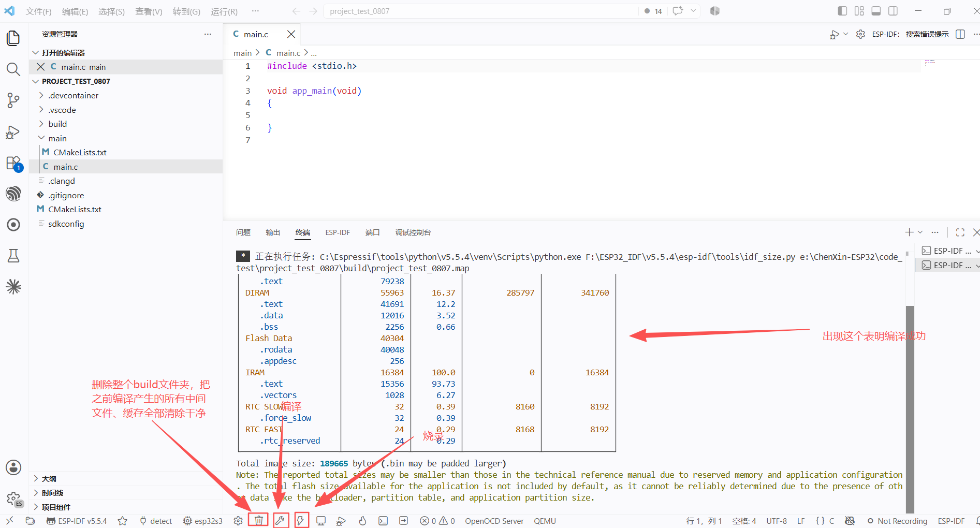The height and width of the screenshot is (528, 980).
Task: Open the Extensions view
Action: [13, 163]
